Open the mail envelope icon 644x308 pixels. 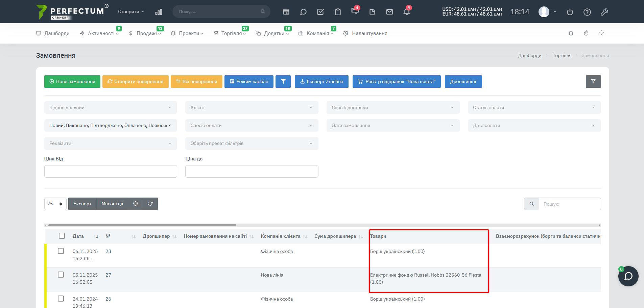pos(389,12)
